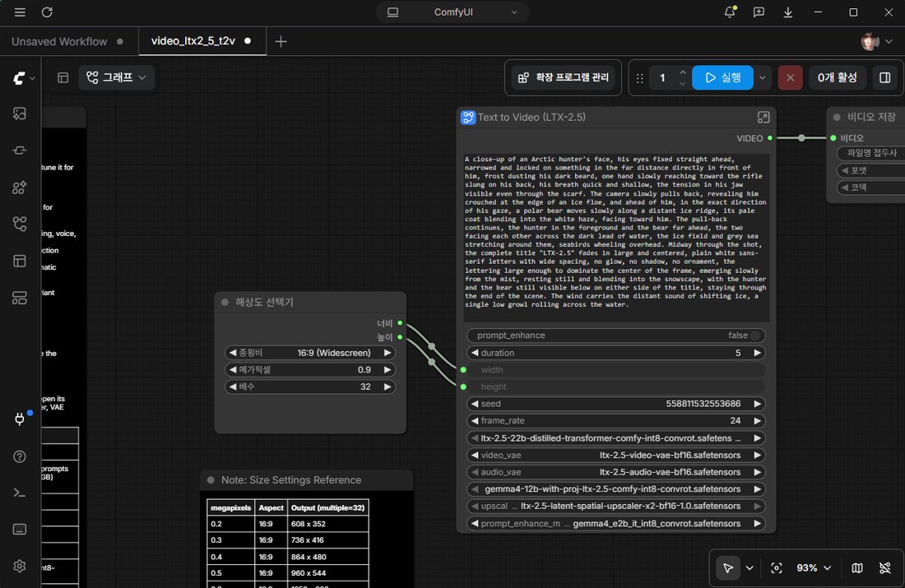The height and width of the screenshot is (588, 905).
Task: Open the Comfy logo menu
Action: click(x=22, y=78)
